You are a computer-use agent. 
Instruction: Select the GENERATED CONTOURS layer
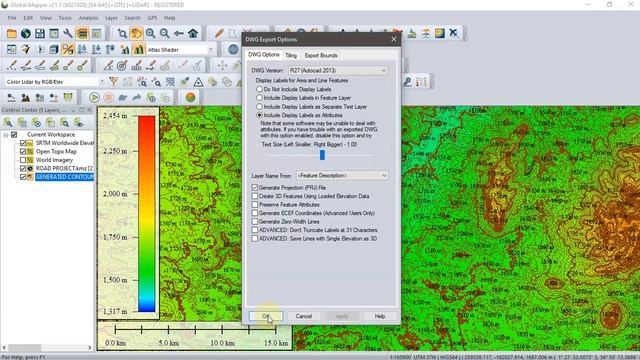pyautogui.click(x=64, y=177)
